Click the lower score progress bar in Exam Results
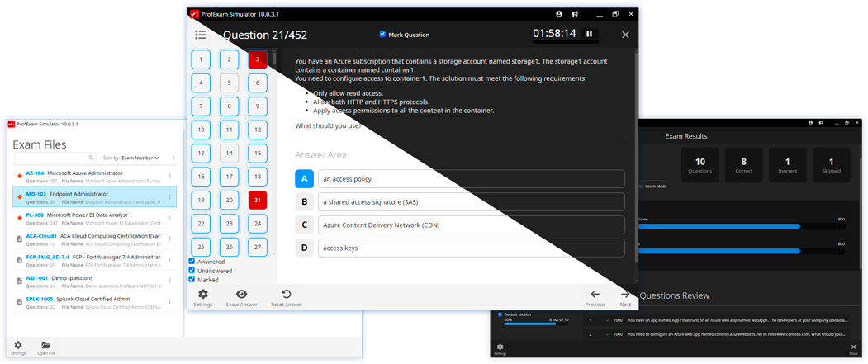The height and width of the screenshot is (364, 868). coord(742,251)
